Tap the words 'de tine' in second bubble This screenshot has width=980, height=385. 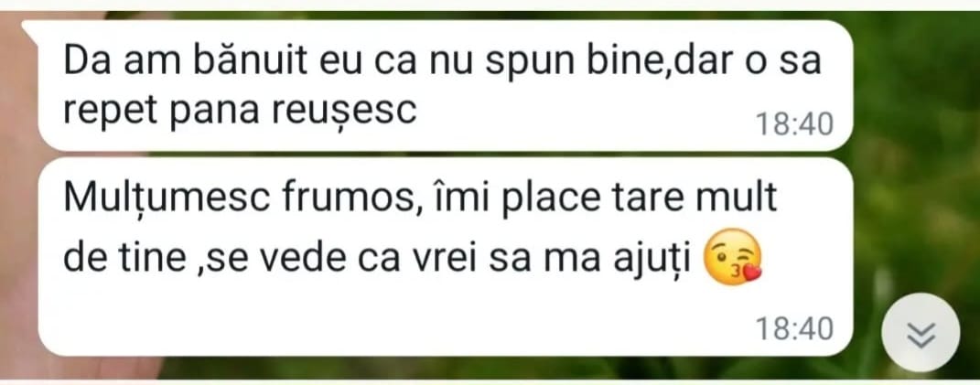(x=124, y=259)
